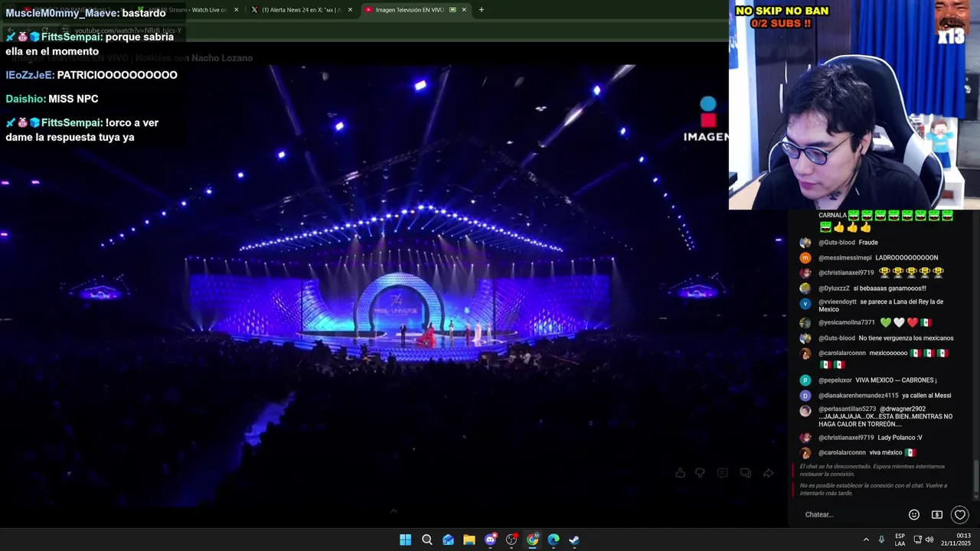Open the comments icon under the video

tap(722, 473)
